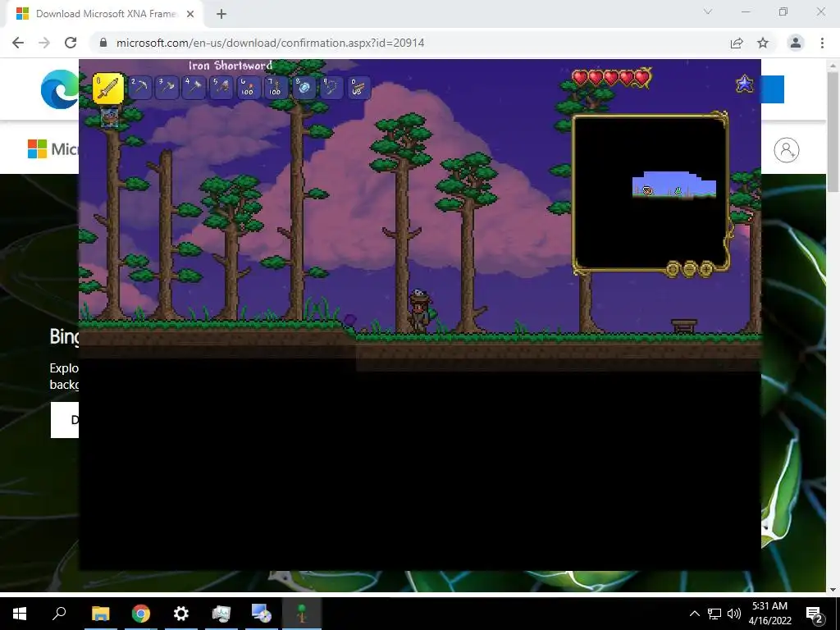The width and height of the screenshot is (840, 630).
Task: Click the buff icon below the hotbar
Action: pos(109,117)
